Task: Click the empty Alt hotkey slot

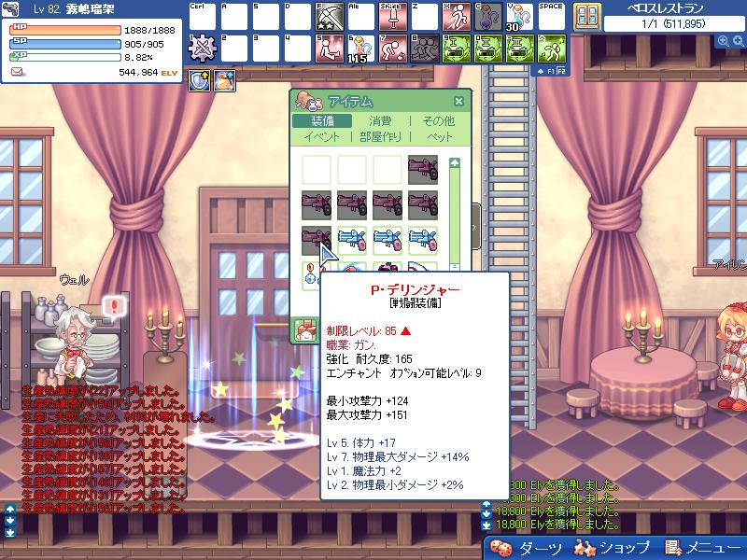Action: [361, 17]
